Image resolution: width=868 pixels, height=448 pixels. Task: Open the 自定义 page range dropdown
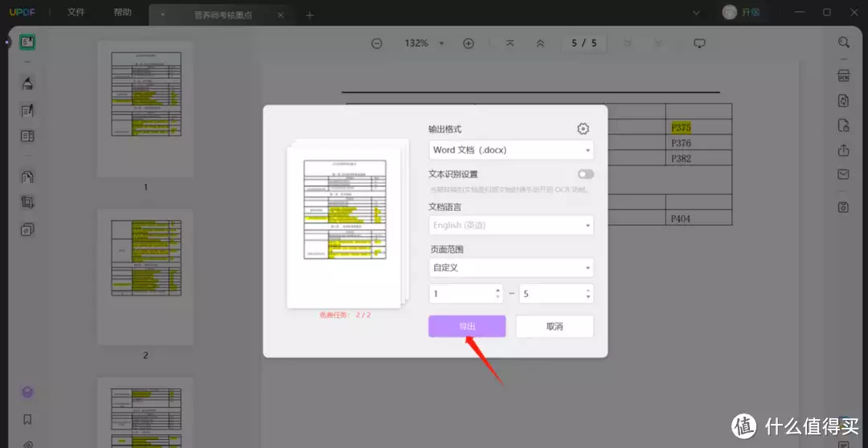[x=510, y=268]
